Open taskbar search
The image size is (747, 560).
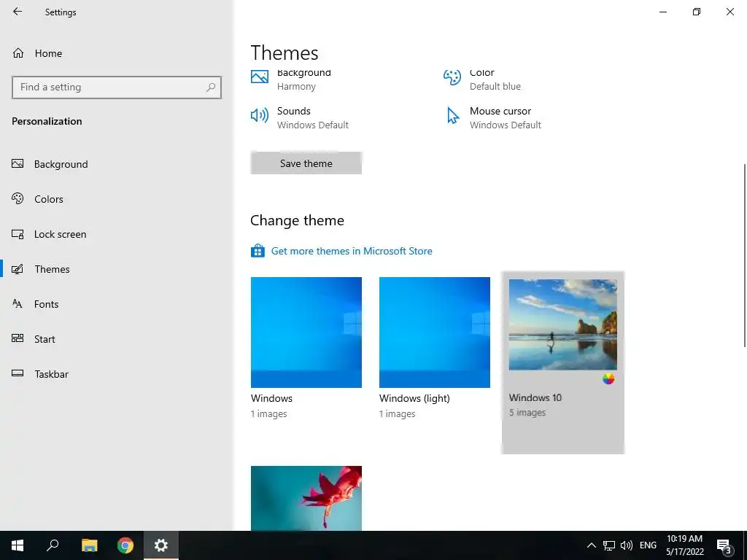click(x=53, y=545)
